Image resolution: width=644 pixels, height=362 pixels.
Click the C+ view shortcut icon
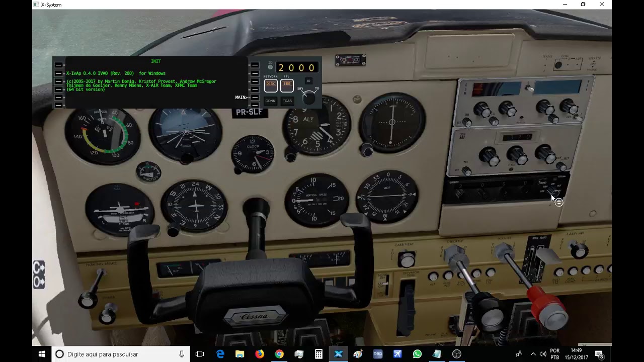(x=39, y=267)
